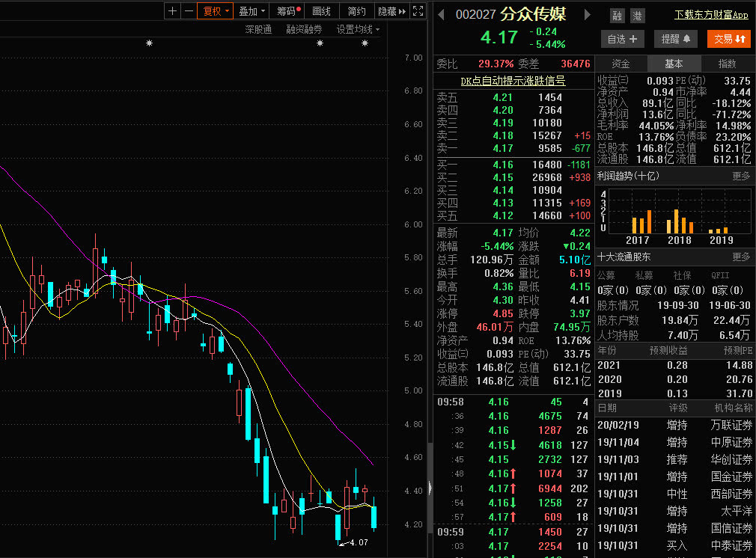The height and width of the screenshot is (558, 756).
Task: Open 设置均线 moving average settings dropdown
Action: (358, 29)
